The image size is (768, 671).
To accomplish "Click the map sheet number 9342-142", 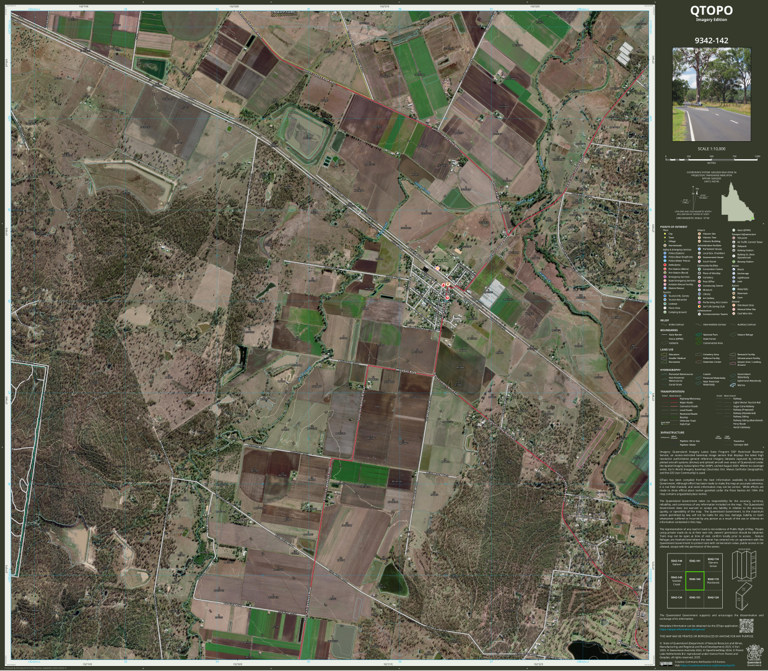I will click(x=711, y=41).
